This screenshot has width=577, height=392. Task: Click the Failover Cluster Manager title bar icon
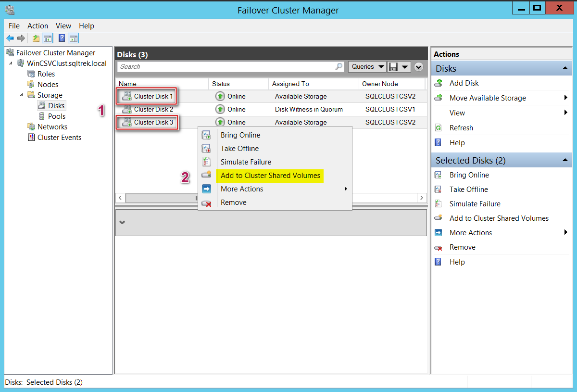pos(9,10)
